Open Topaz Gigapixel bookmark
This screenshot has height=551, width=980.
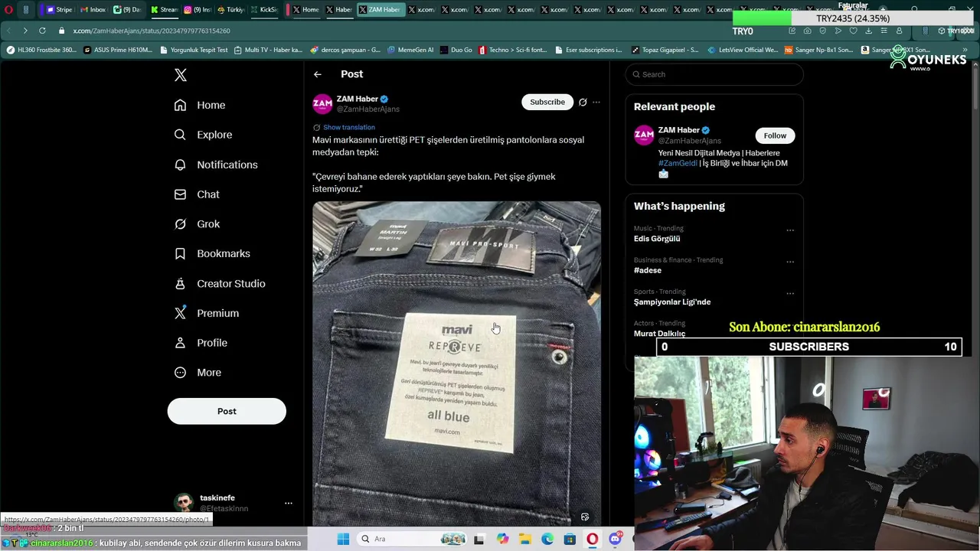[665, 50]
